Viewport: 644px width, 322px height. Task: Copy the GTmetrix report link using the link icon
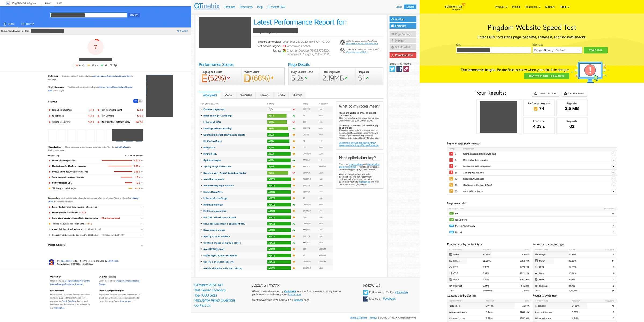pos(406,69)
